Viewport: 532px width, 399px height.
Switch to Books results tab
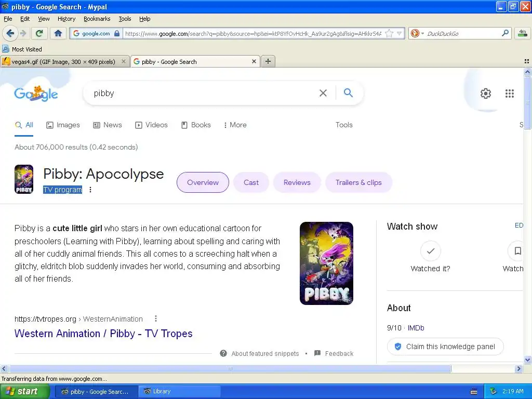tap(196, 125)
